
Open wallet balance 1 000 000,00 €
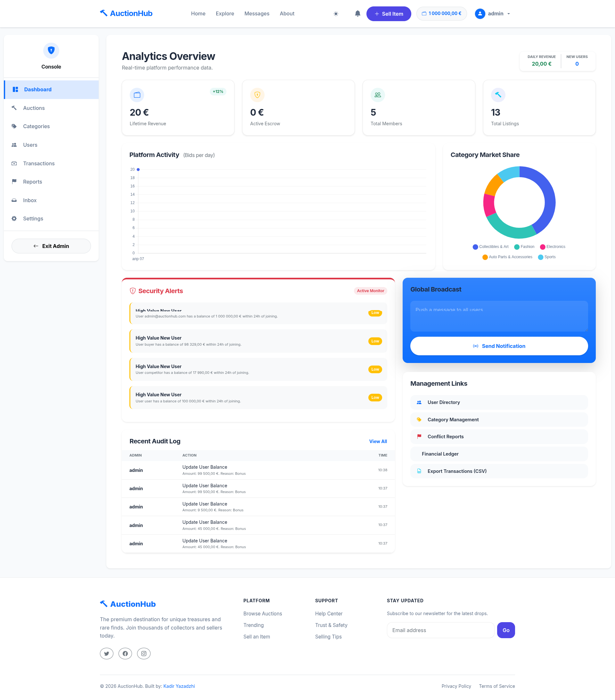click(441, 14)
